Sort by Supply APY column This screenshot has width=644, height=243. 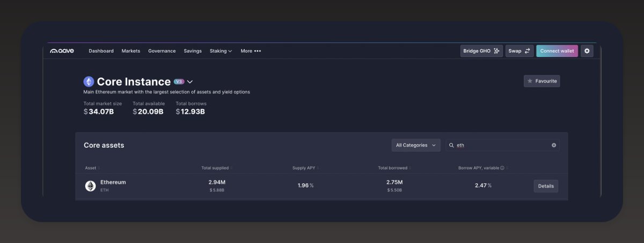[x=305, y=168]
